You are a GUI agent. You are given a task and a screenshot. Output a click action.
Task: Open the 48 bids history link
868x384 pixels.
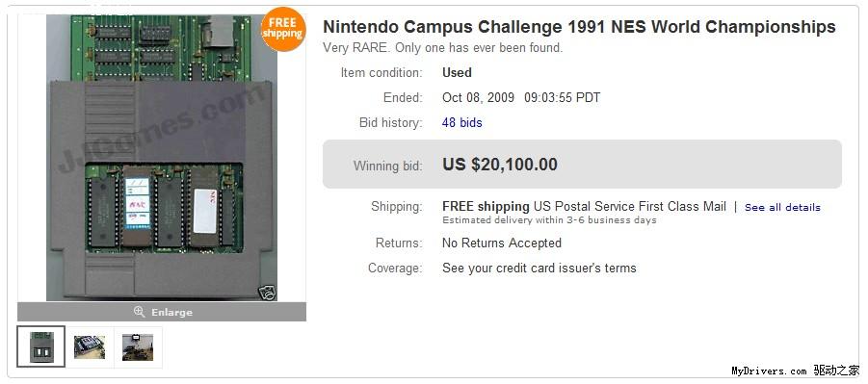coord(461,123)
